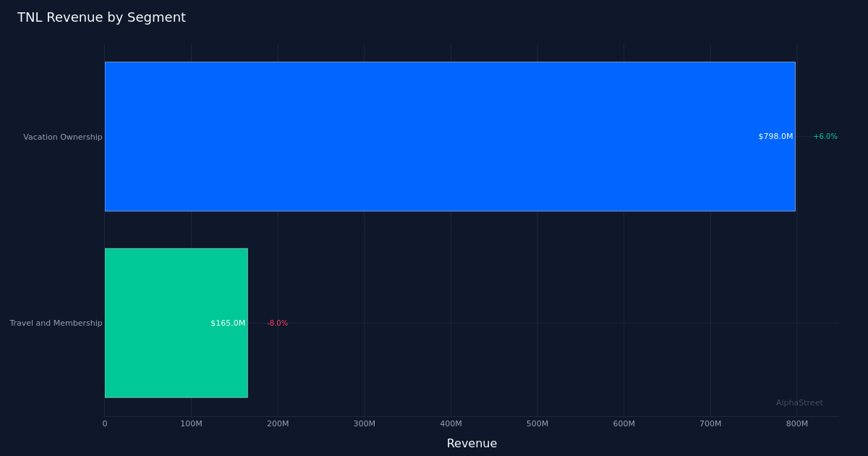Select the 600M axis tick label
Viewport: 868px width, 456px height.
point(624,423)
